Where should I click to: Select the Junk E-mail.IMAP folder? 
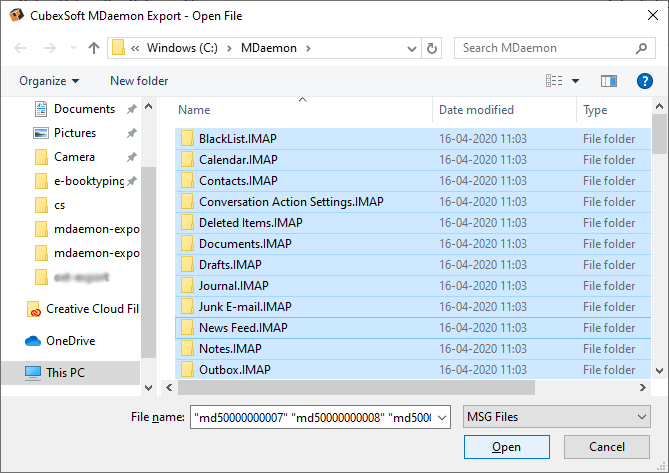(413, 307)
